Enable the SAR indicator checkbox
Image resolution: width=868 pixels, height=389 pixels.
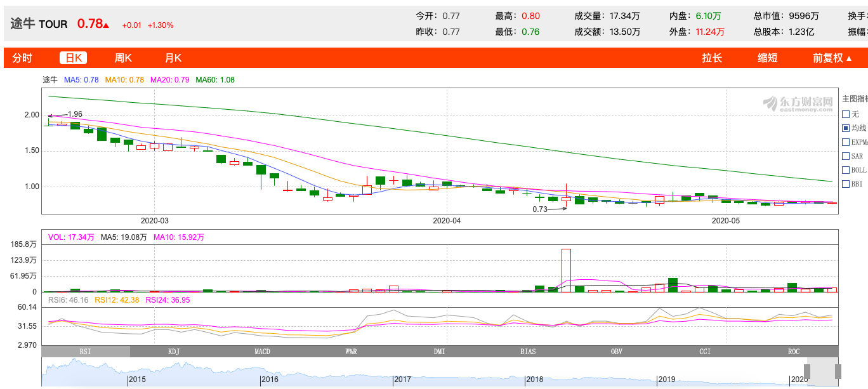(846, 156)
